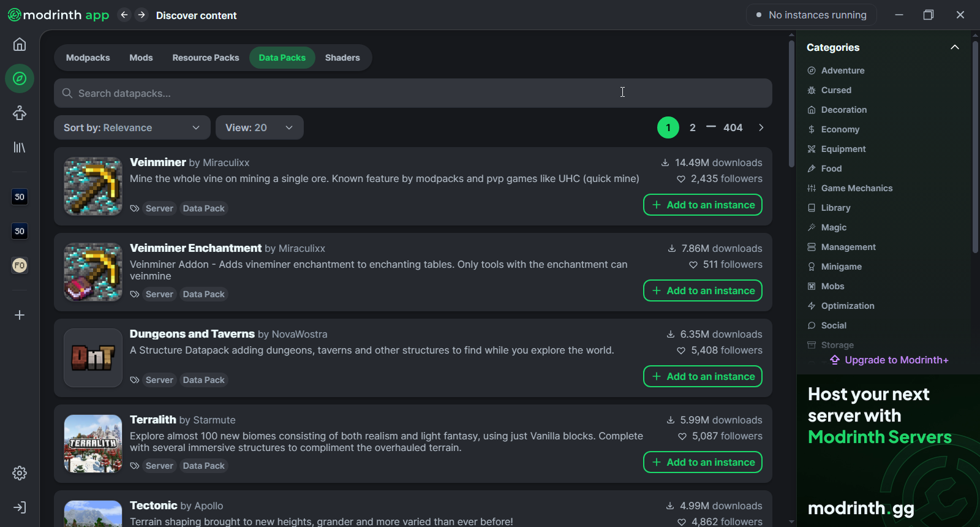The width and height of the screenshot is (980, 527).
Task: Open the Modrinth Servers hosting banner
Action: (x=888, y=451)
